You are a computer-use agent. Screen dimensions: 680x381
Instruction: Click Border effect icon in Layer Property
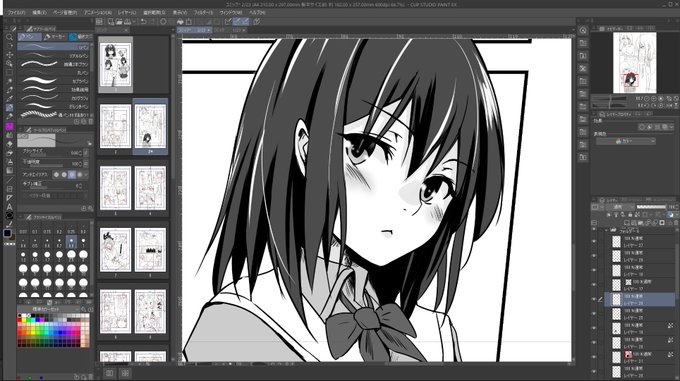pyautogui.click(x=642, y=127)
